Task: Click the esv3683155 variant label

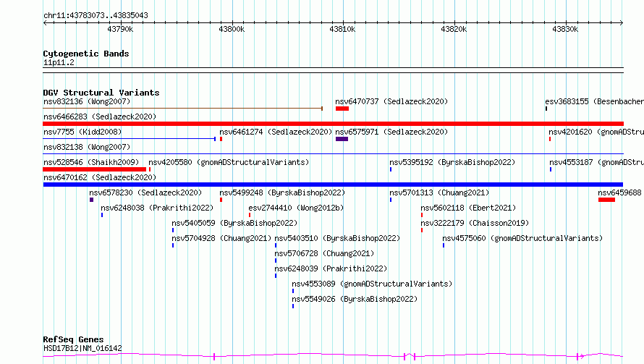Action: [594, 101]
